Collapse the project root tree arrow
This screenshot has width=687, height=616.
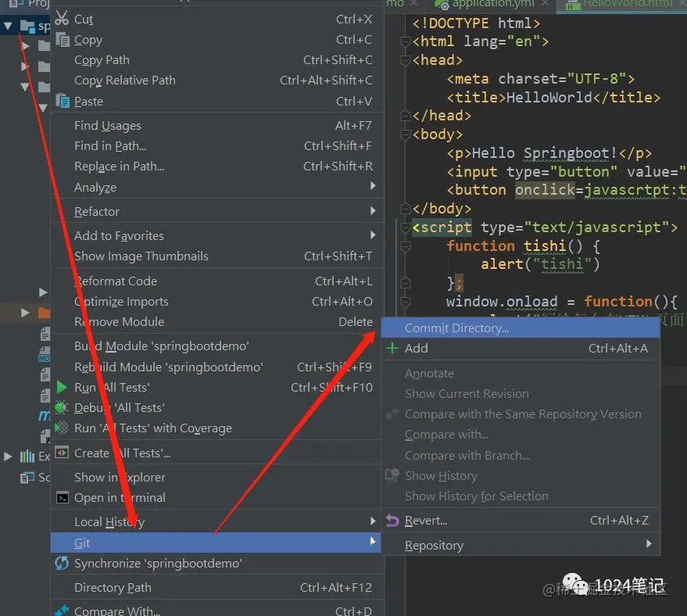coord(8,27)
